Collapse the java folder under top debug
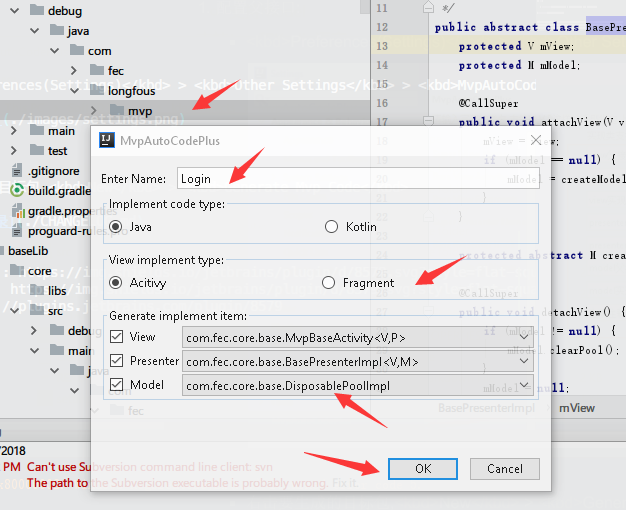Image resolution: width=626 pixels, height=510 pixels. pyautogui.click(x=35, y=31)
